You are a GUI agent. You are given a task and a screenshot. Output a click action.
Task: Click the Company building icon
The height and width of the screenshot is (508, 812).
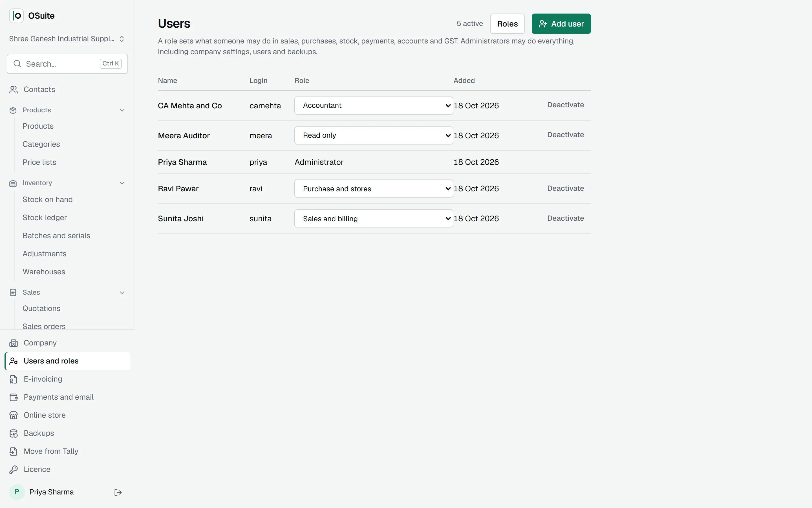click(14, 343)
